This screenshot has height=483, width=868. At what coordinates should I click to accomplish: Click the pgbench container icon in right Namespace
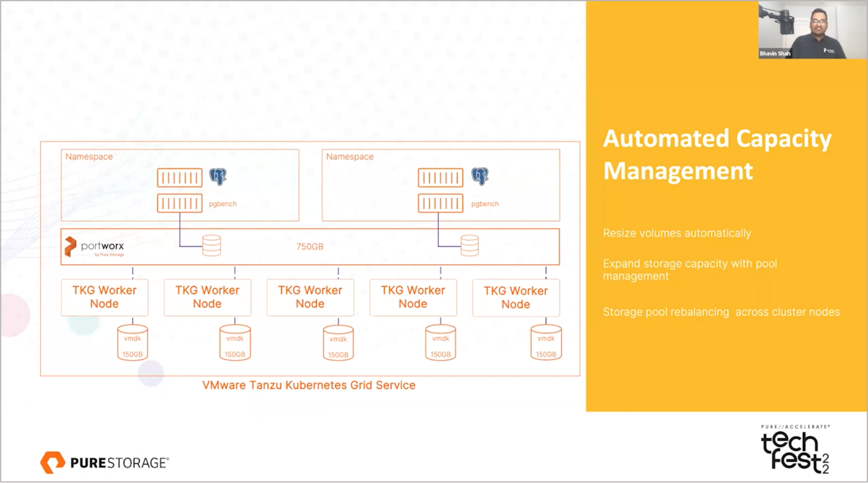coord(441,203)
